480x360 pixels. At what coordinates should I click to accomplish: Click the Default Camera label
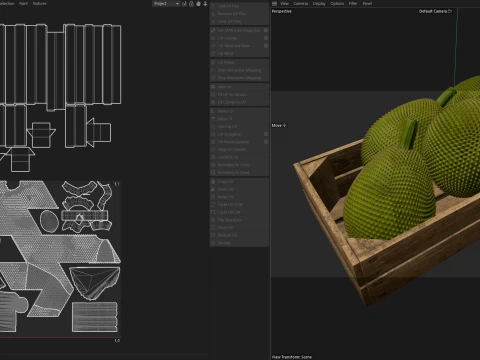433,11
